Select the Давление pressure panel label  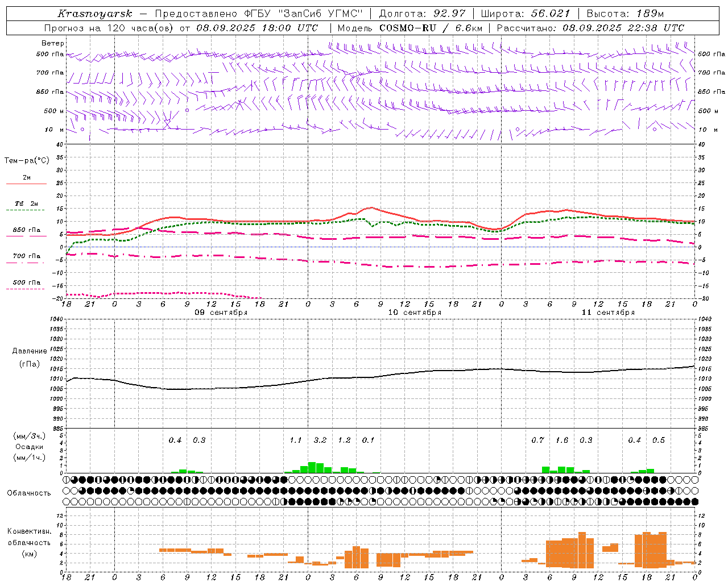[30, 351]
